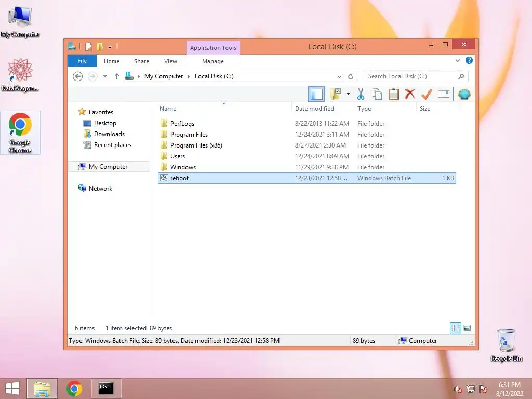Screen dimensions: 532x399
Task: Click the Application Tools contextual tab header
Action: [213, 48]
